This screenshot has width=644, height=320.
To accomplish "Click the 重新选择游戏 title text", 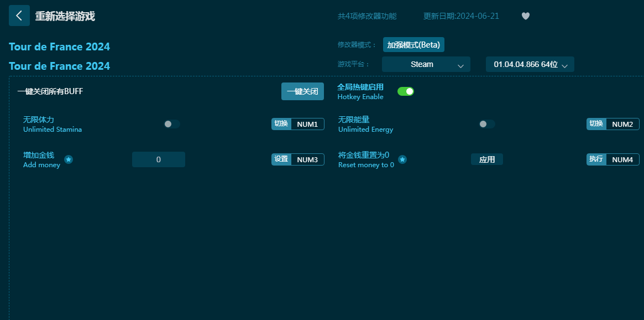I will click(65, 16).
